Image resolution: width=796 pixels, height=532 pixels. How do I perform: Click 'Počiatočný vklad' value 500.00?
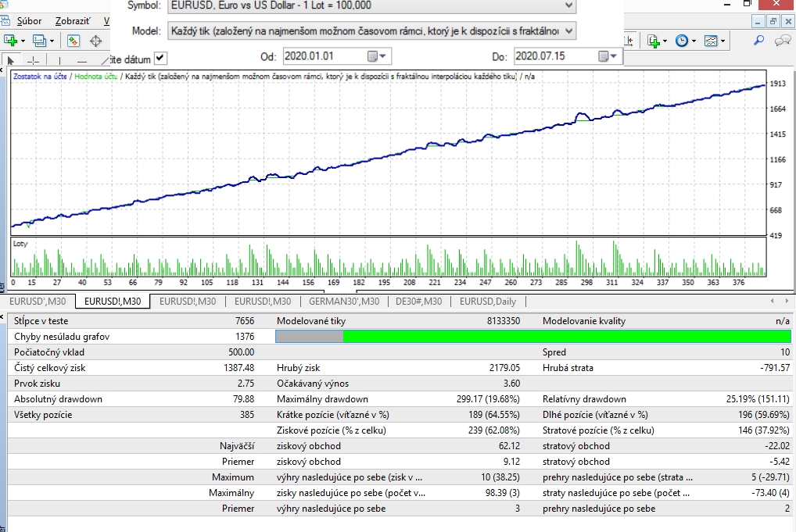(x=241, y=352)
